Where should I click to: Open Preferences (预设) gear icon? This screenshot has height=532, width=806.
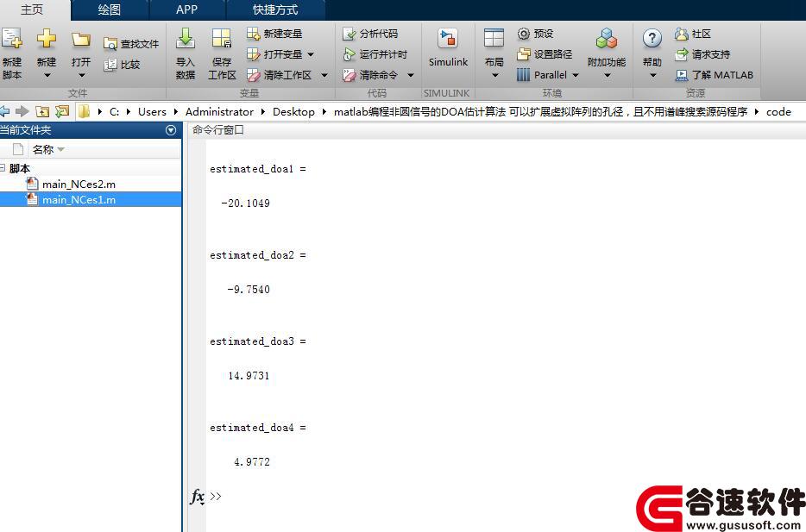(535, 34)
